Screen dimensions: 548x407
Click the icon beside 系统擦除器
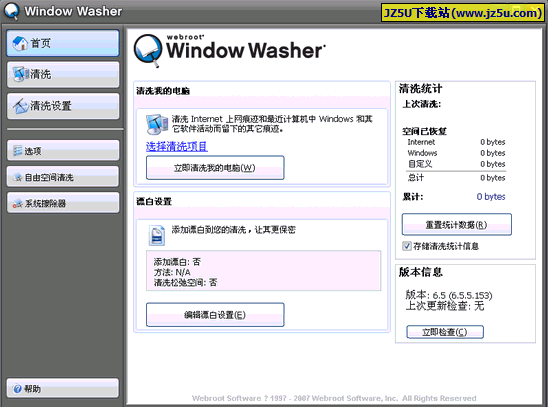pos(17,203)
